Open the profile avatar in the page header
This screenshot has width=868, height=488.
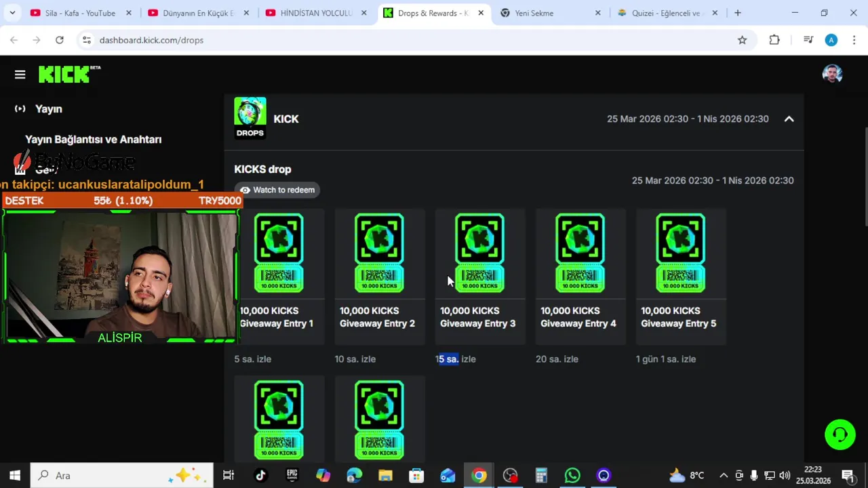(x=832, y=74)
